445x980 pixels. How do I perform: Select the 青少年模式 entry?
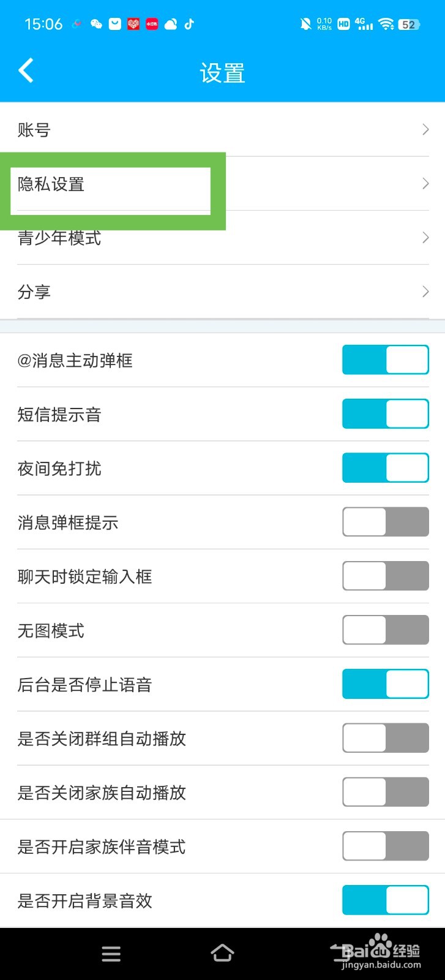(223, 238)
